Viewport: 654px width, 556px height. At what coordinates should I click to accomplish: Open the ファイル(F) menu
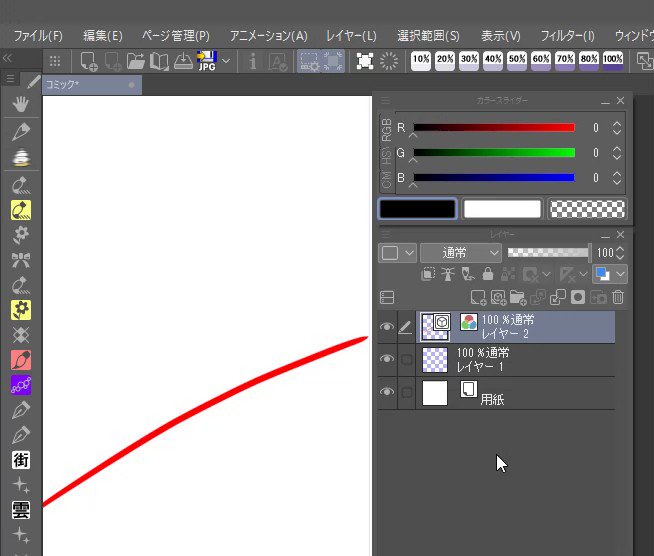(x=38, y=36)
